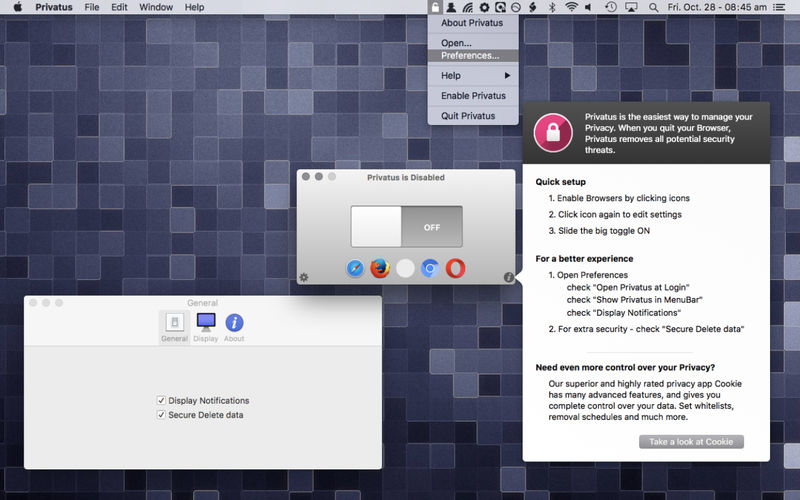Select Enable Privatus menu item
Screen dimensions: 800x500
click(473, 96)
